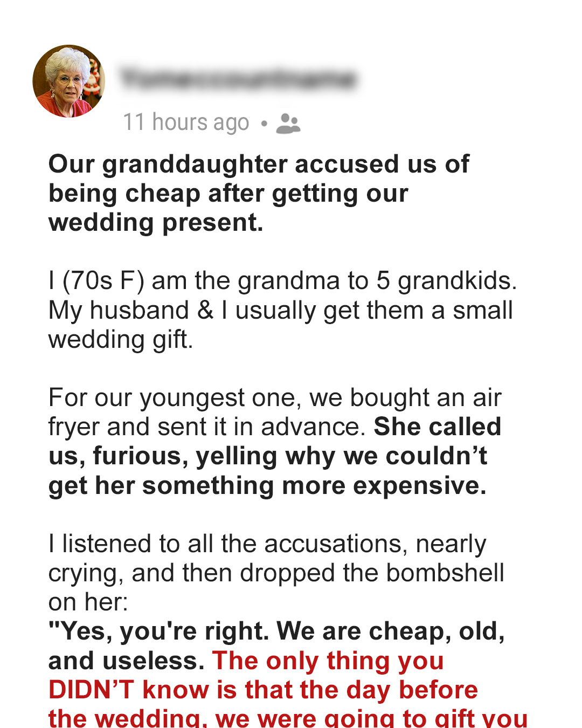This screenshot has width=582, height=728.
Task: Click the dot separator beside the timestamp
Action: coord(264,123)
